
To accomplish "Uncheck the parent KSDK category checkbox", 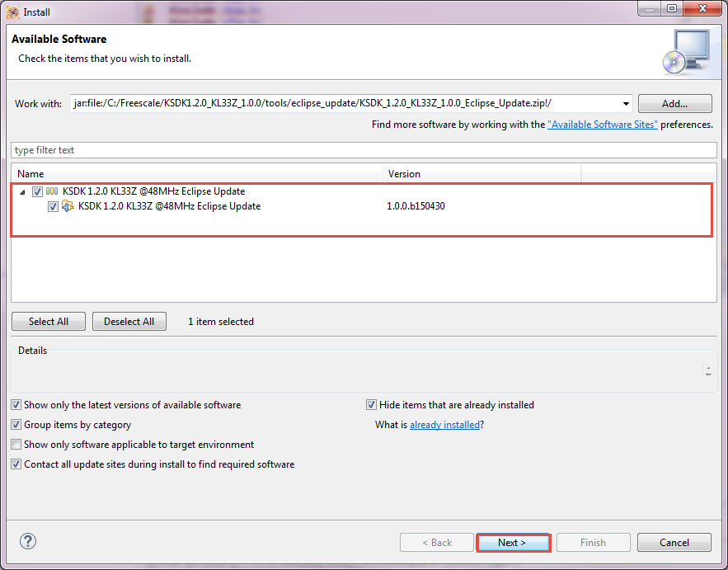I will coord(38,191).
